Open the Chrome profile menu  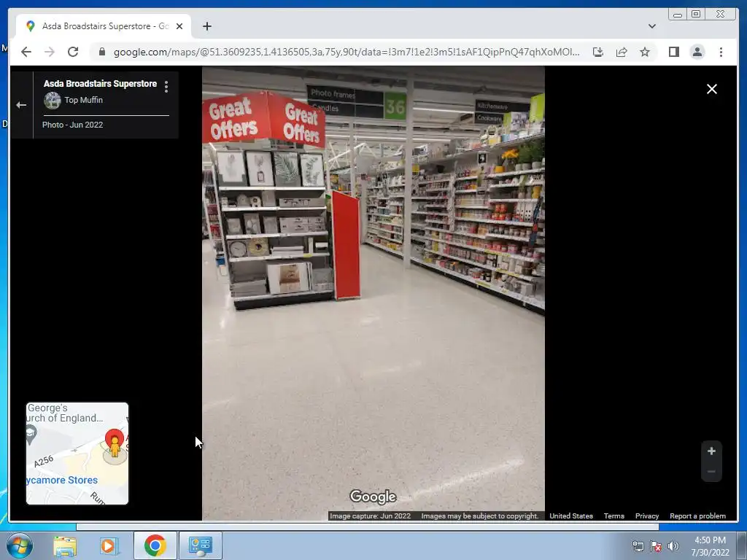(697, 52)
